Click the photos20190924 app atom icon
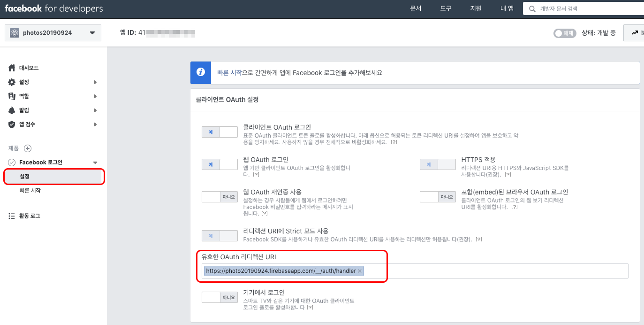The width and height of the screenshot is (644, 325). pos(15,33)
